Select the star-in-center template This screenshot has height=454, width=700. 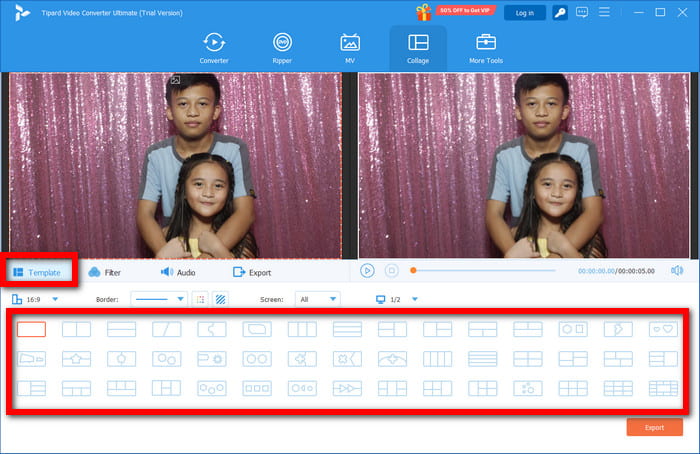(x=76, y=359)
